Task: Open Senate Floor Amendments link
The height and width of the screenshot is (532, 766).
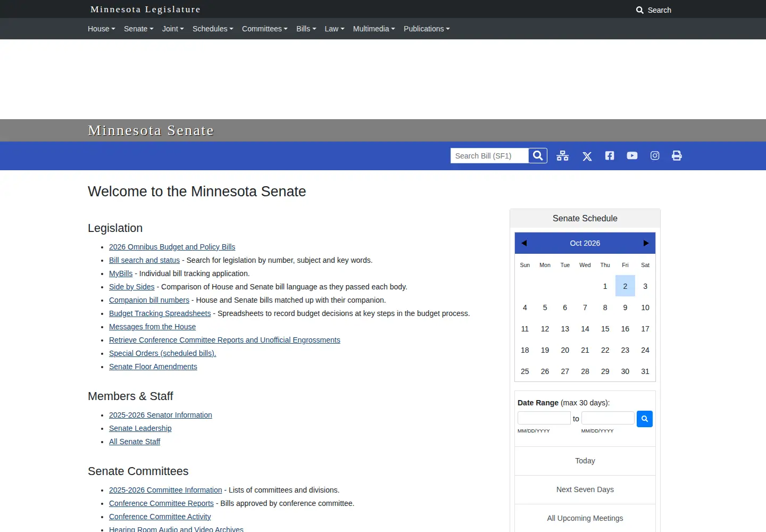Action: [x=153, y=367]
